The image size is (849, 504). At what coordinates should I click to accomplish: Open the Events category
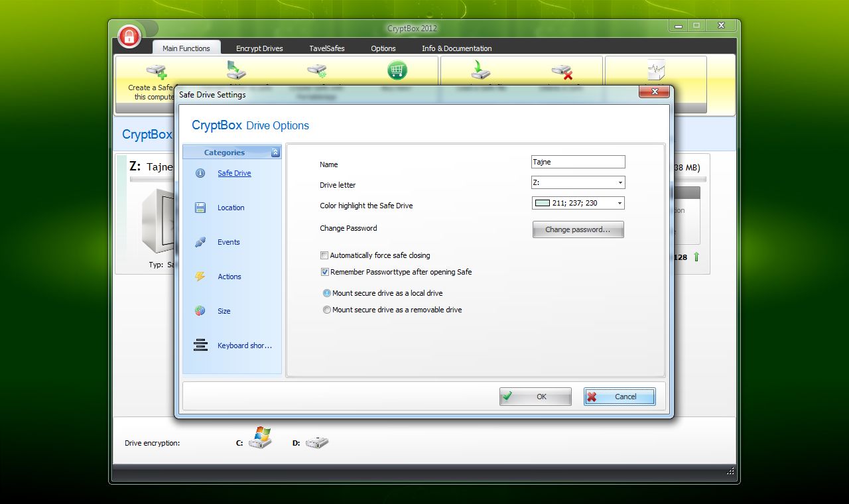tap(229, 242)
